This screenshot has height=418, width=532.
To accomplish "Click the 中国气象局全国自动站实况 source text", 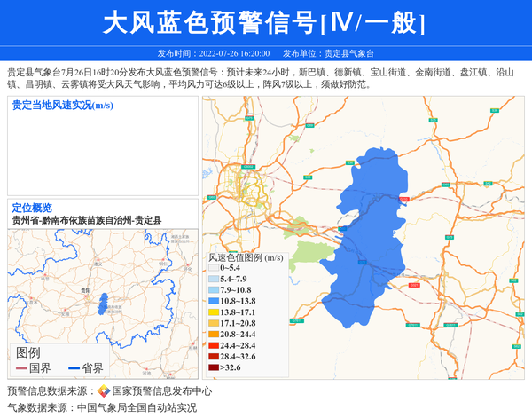I will 137,408.
